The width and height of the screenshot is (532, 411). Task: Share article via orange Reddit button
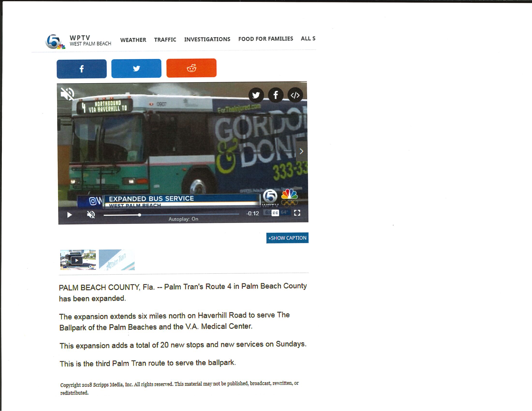(x=192, y=68)
